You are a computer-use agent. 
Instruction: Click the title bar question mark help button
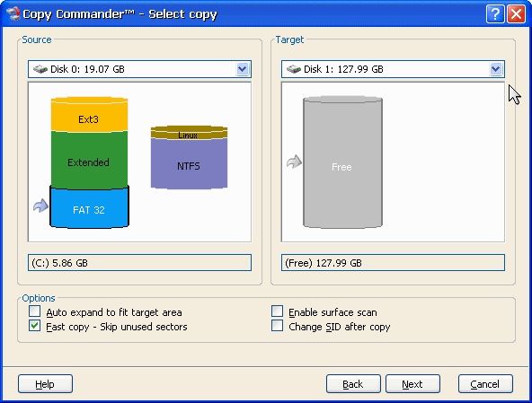pyautogui.click(x=495, y=13)
